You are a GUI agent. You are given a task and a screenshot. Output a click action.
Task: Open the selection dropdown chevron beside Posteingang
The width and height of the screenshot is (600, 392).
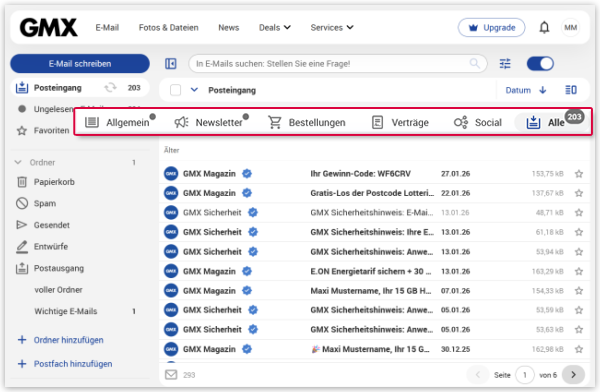(x=194, y=90)
